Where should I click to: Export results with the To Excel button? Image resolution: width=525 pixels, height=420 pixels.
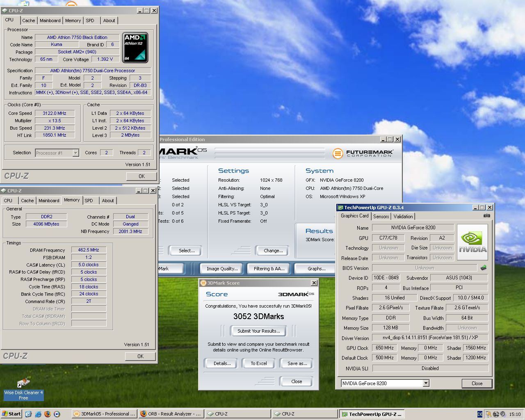click(x=258, y=363)
